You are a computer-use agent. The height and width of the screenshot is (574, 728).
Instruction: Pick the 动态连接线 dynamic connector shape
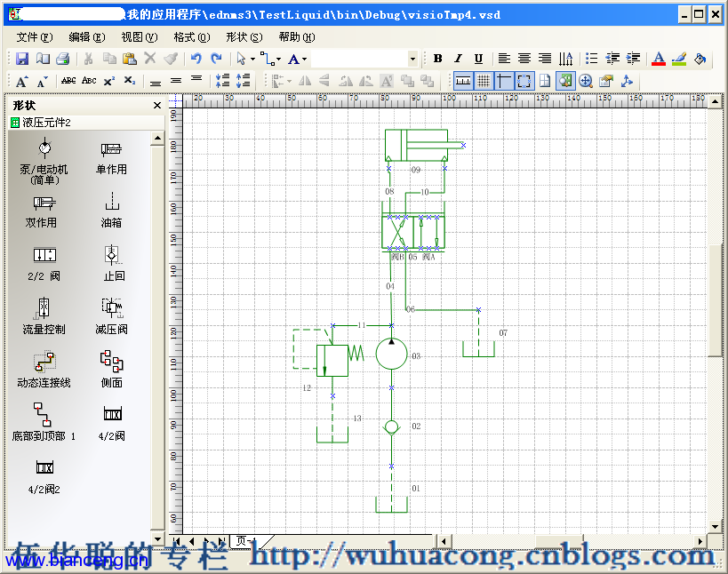(x=44, y=370)
